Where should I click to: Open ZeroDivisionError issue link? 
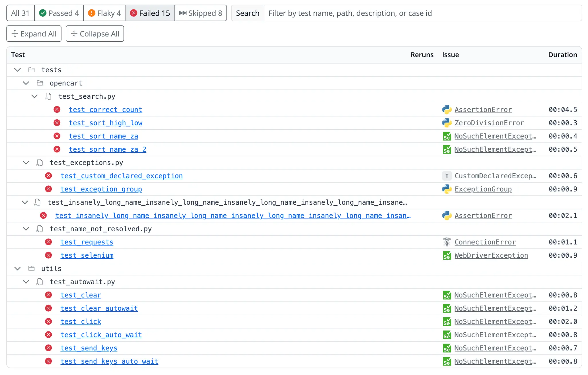(489, 123)
